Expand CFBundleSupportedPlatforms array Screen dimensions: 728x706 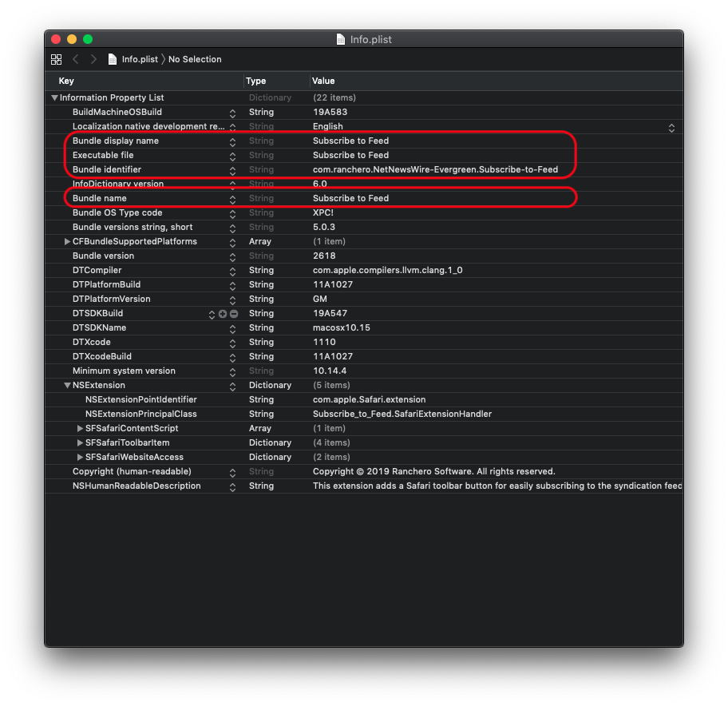(x=67, y=241)
